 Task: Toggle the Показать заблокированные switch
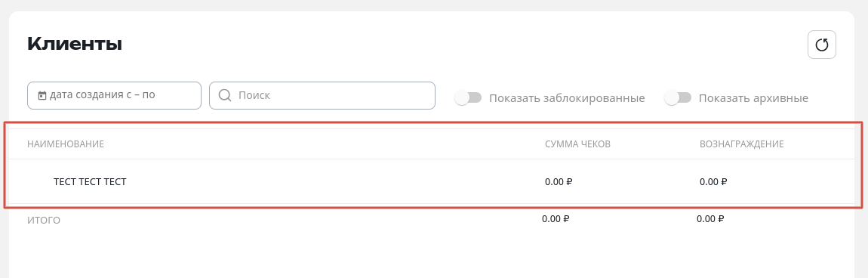click(x=468, y=98)
